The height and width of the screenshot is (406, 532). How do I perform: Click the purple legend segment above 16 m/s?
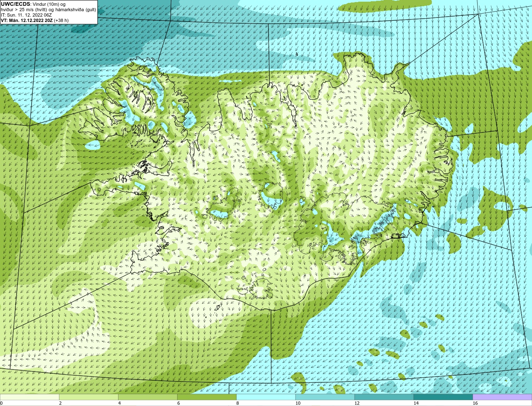click(502, 397)
